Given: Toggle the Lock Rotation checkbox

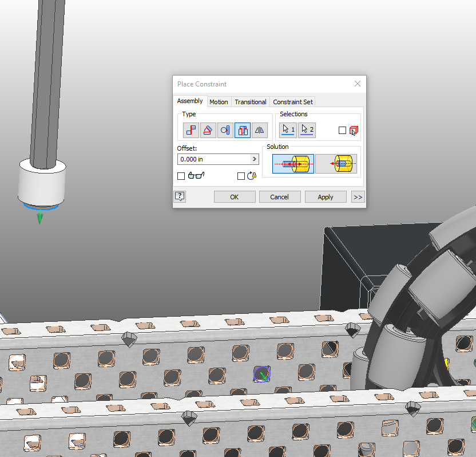Looking at the screenshot, I should pyautogui.click(x=241, y=176).
